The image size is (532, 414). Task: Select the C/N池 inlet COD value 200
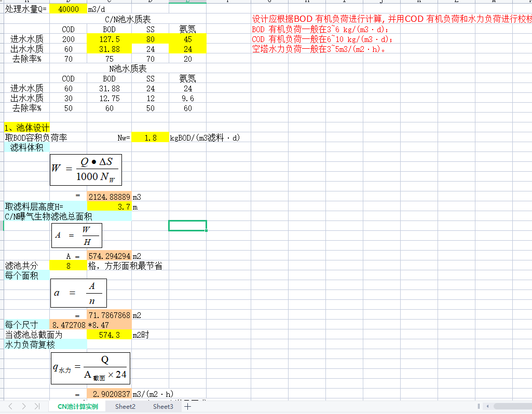tap(68, 39)
